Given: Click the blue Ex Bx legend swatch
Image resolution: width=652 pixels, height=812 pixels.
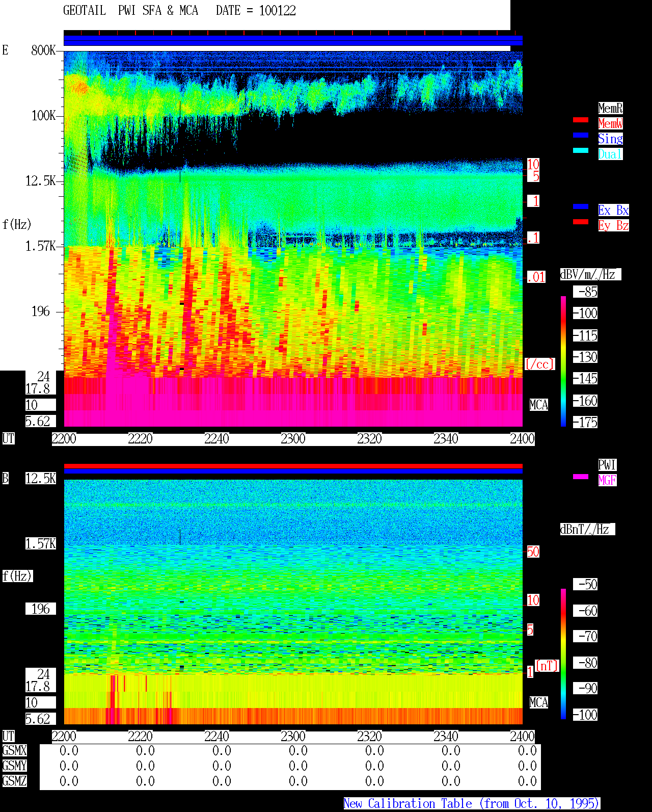Looking at the screenshot, I should (x=581, y=206).
